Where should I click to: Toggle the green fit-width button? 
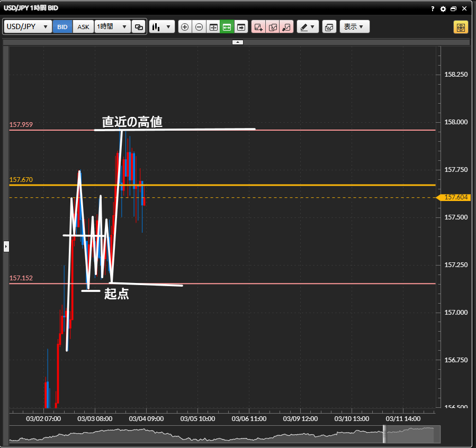227,27
